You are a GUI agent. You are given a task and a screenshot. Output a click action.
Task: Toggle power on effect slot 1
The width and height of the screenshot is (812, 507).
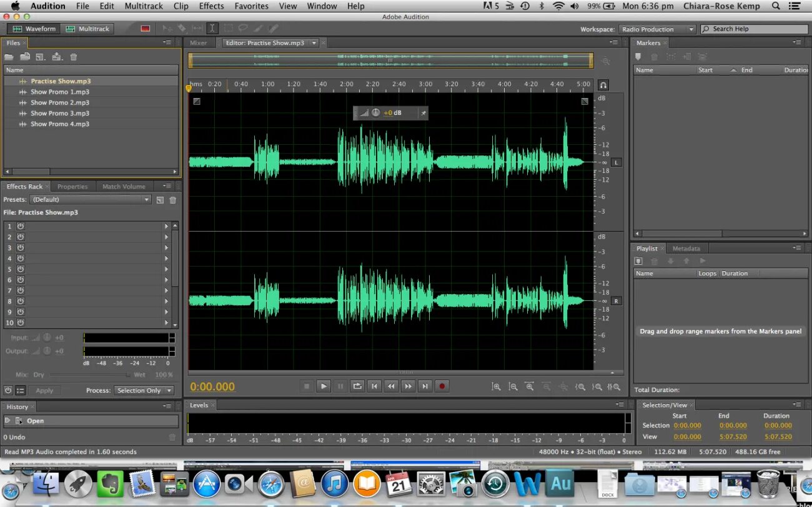(21, 225)
